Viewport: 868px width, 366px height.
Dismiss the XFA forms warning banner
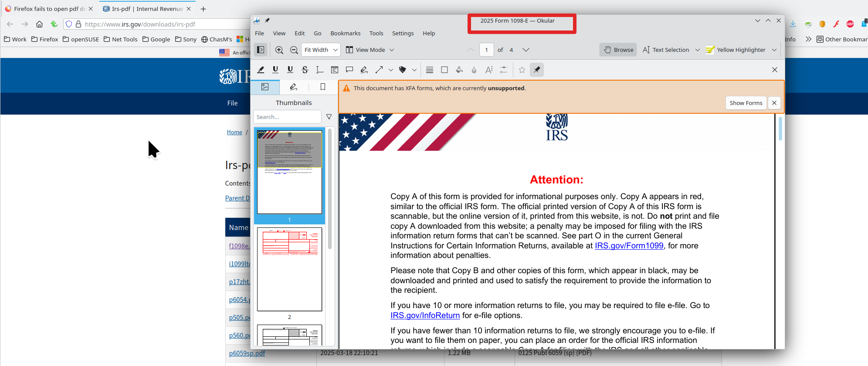(774, 103)
